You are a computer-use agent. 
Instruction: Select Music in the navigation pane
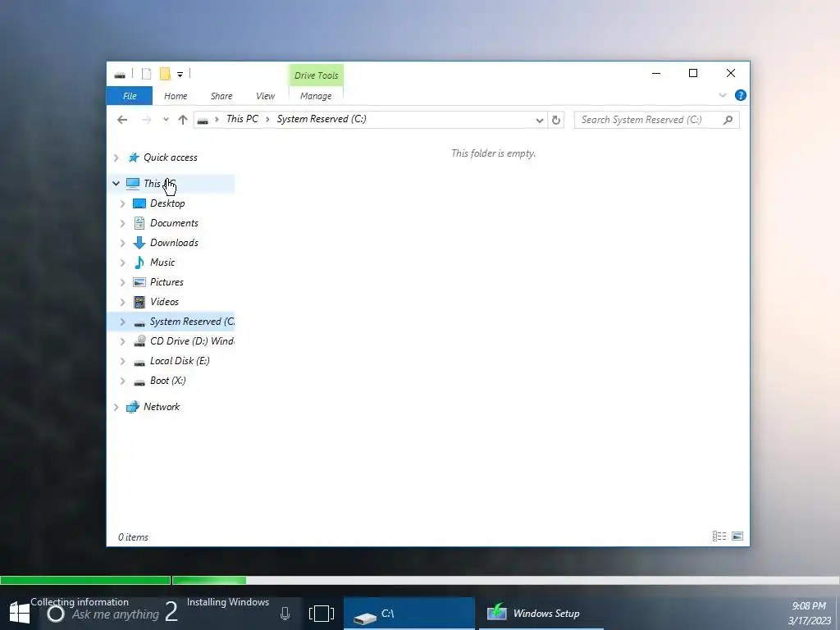pos(162,262)
